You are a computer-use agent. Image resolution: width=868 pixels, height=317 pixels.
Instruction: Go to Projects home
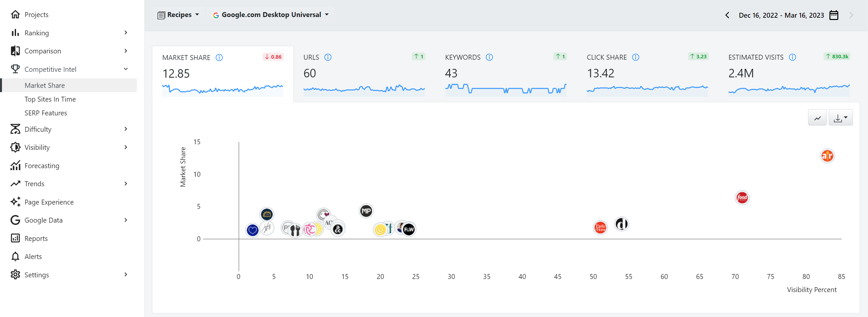pyautogui.click(x=36, y=14)
